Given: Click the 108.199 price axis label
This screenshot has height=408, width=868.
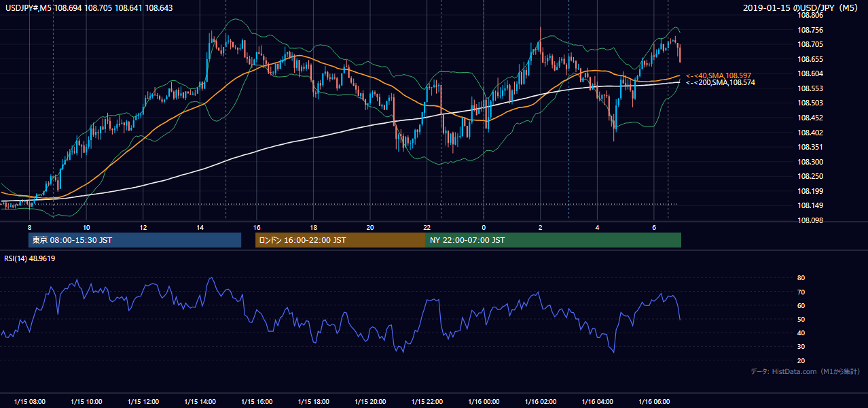Looking at the screenshot, I should pos(810,191).
